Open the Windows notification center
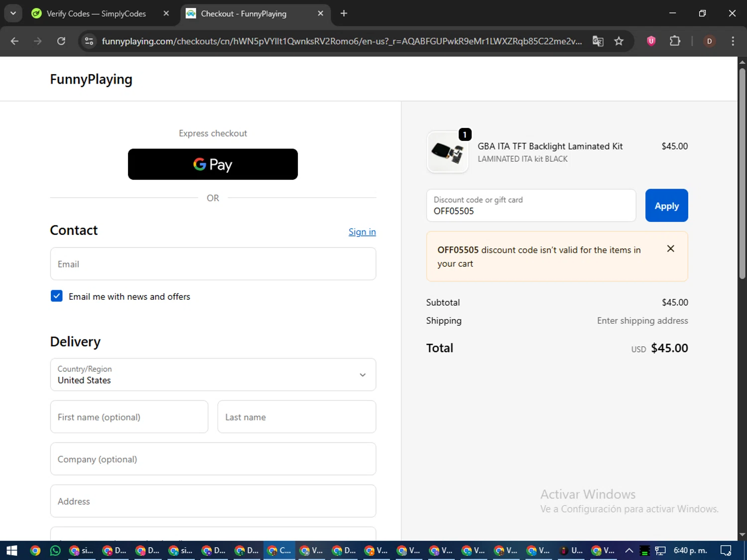Viewport: 747px width, 560px height. pos(726,551)
